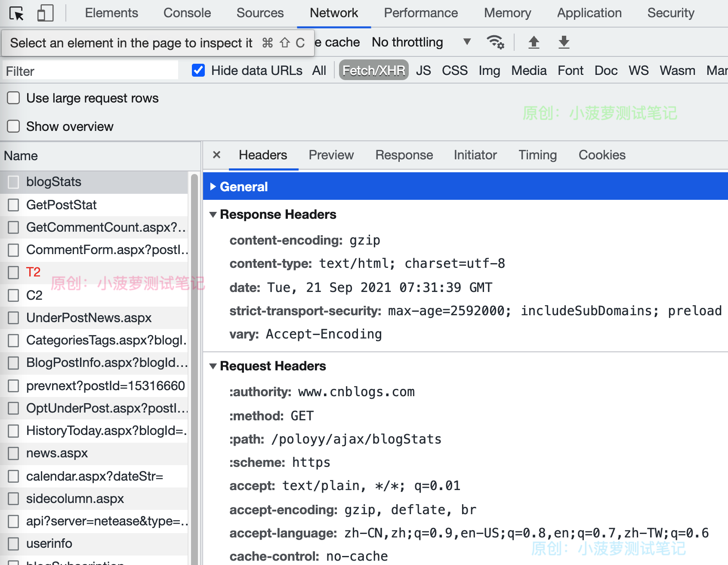
Task: Toggle the device toolbar icon
Action: click(45, 13)
